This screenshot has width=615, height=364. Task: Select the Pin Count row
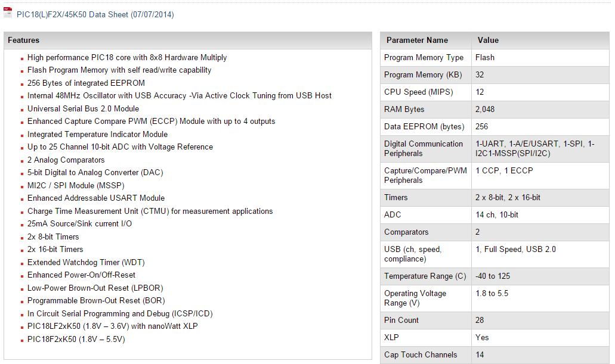[x=495, y=320]
